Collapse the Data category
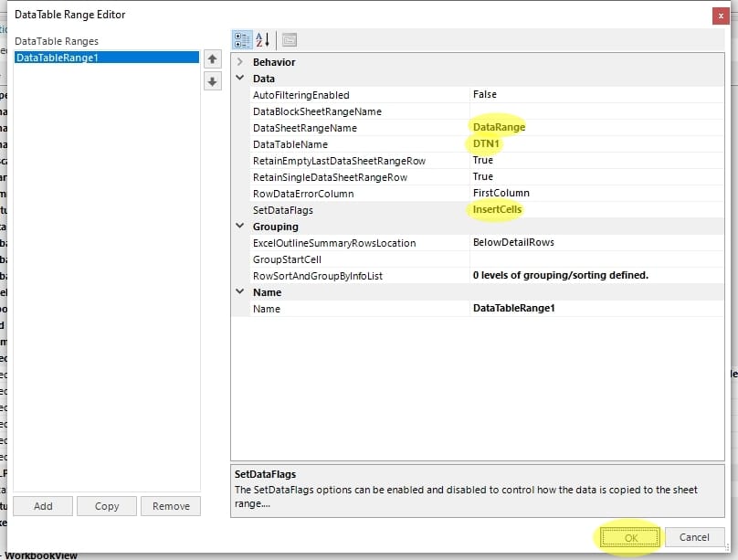Viewport: 738px width, 560px height. coord(240,79)
